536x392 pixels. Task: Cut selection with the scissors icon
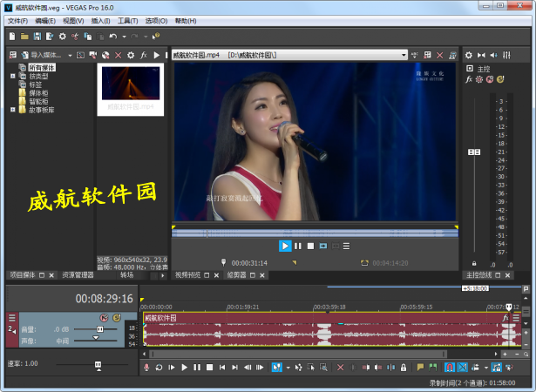pyautogui.click(x=75, y=37)
